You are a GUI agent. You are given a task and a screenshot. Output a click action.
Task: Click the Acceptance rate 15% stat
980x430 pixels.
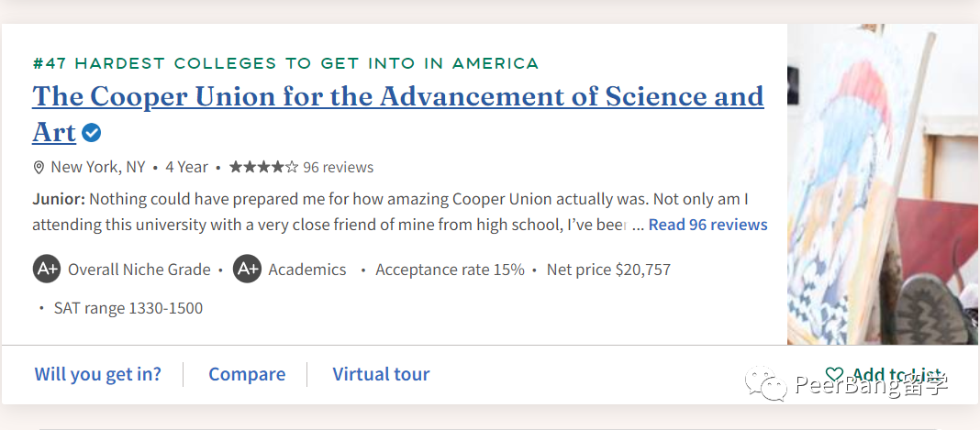pyautogui.click(x=450, y=270)
